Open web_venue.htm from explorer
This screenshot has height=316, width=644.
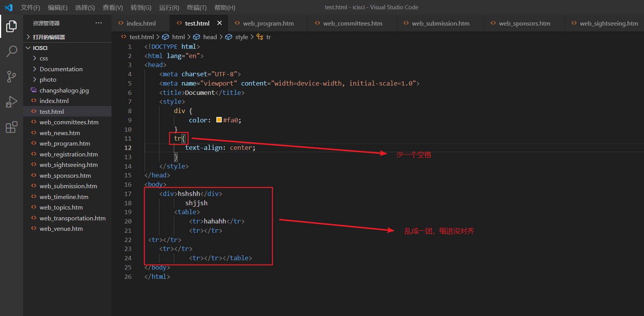click(67, 228)
